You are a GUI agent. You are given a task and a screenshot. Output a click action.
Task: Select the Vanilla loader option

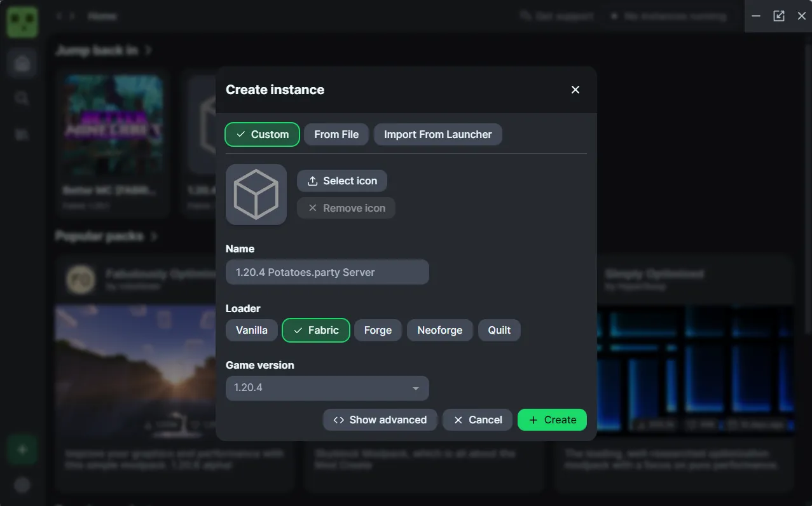pos(252,330)
